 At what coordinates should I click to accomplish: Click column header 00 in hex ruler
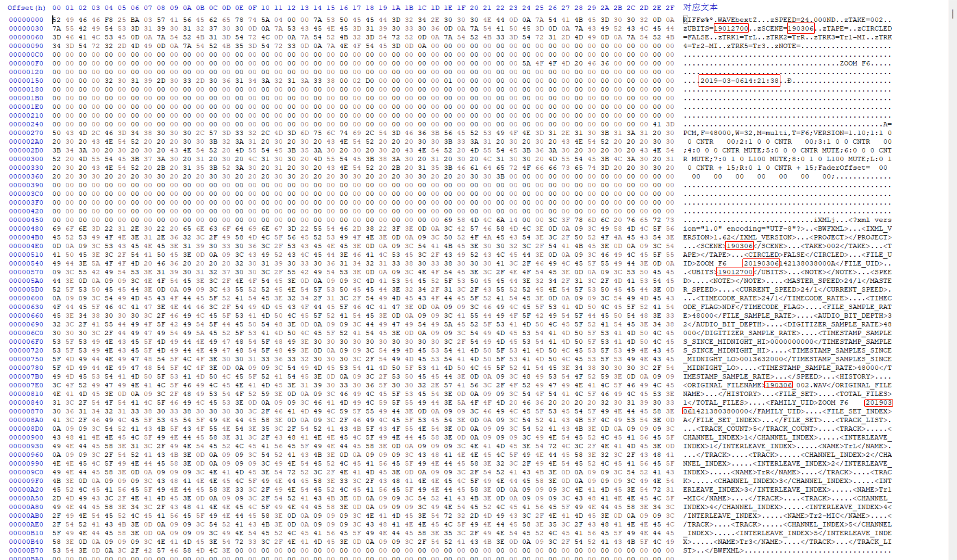coord(57,8)
